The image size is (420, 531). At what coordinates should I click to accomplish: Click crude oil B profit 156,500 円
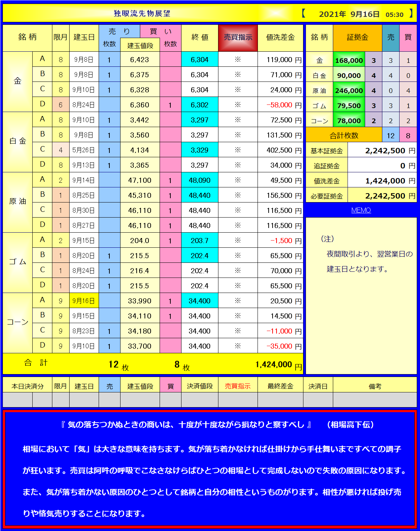click(x=280, y=195)
